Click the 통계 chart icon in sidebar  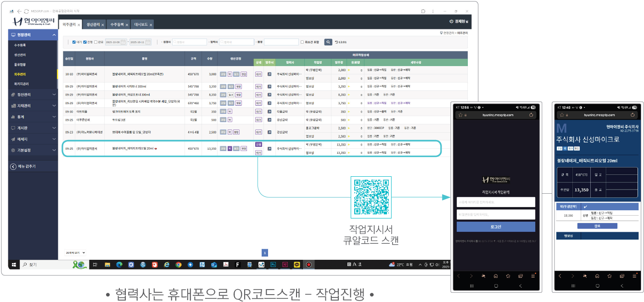tap(13, 117)
